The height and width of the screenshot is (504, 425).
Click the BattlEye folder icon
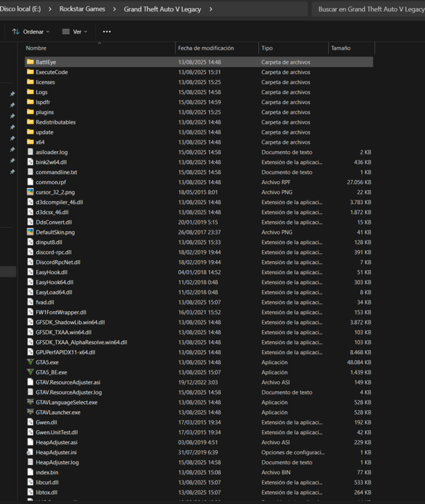(30, 62)
